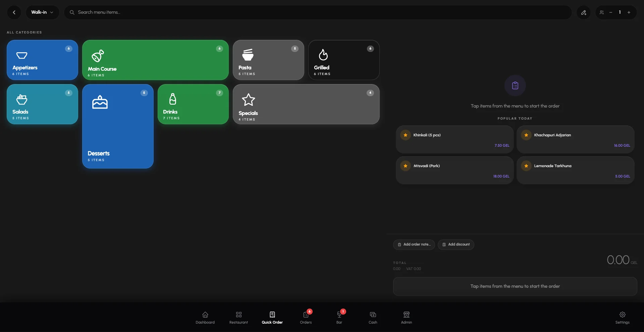Focus the Search menu items field
This screenshot has width=644, height=332.
[x=318, y=12]
